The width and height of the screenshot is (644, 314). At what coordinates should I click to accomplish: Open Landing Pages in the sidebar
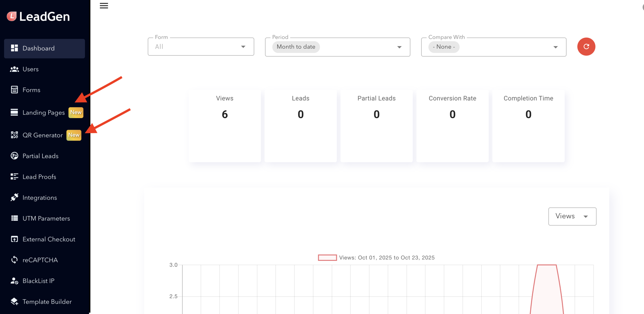[x=44, y=113]
